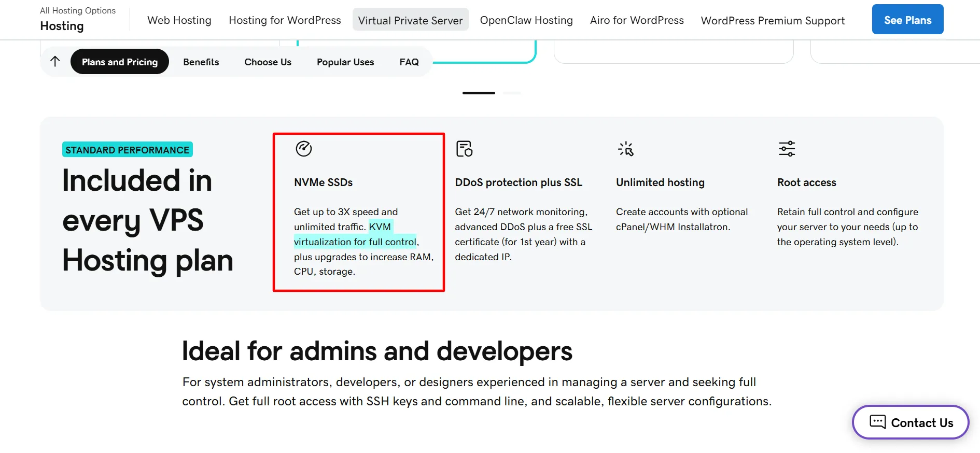The image size is (980, 453).
Task: Click the Unlimited hosting cursor icon
Action: [x=626, y=149]
